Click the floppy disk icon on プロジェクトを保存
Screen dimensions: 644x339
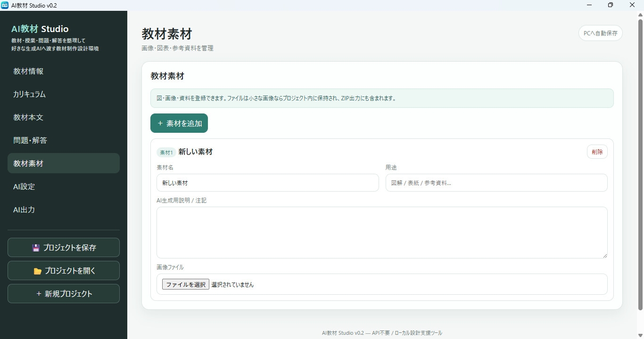click(36, 248)
